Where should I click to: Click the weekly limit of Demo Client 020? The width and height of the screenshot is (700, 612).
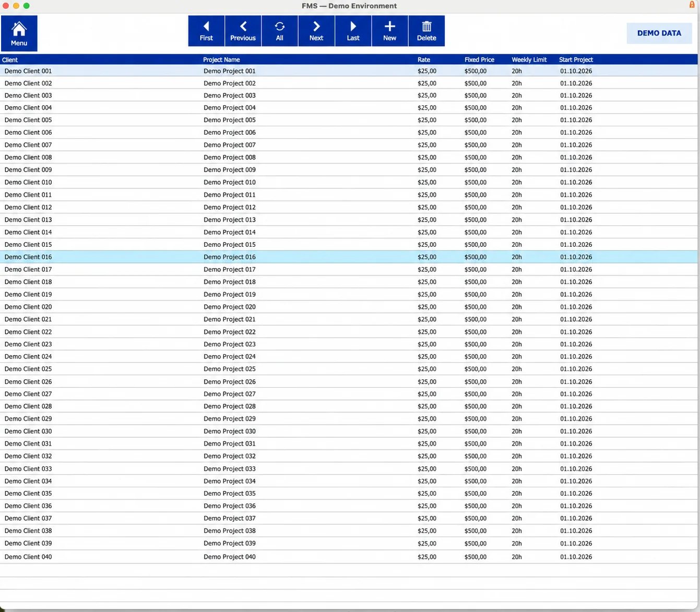517,307
